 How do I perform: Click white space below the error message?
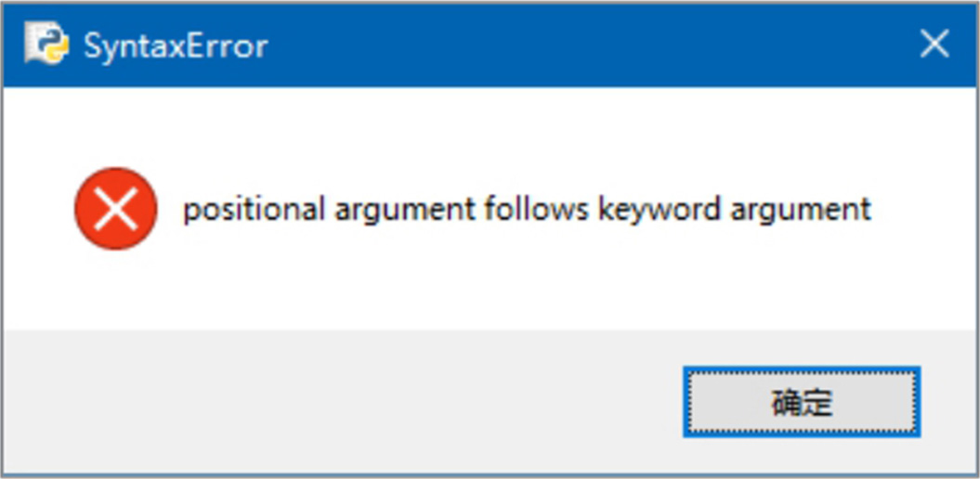pos(490,287)
